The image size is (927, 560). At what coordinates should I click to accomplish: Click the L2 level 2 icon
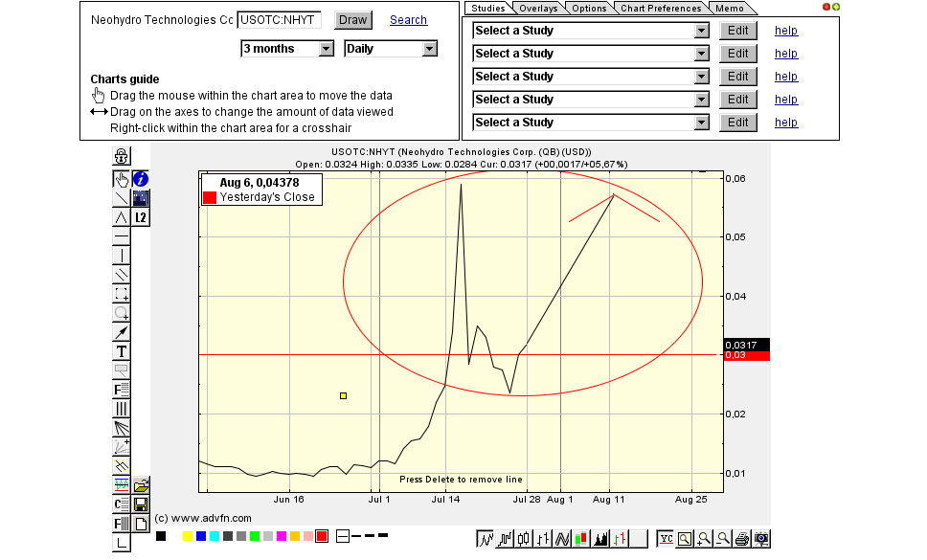[x=141, y=217]
